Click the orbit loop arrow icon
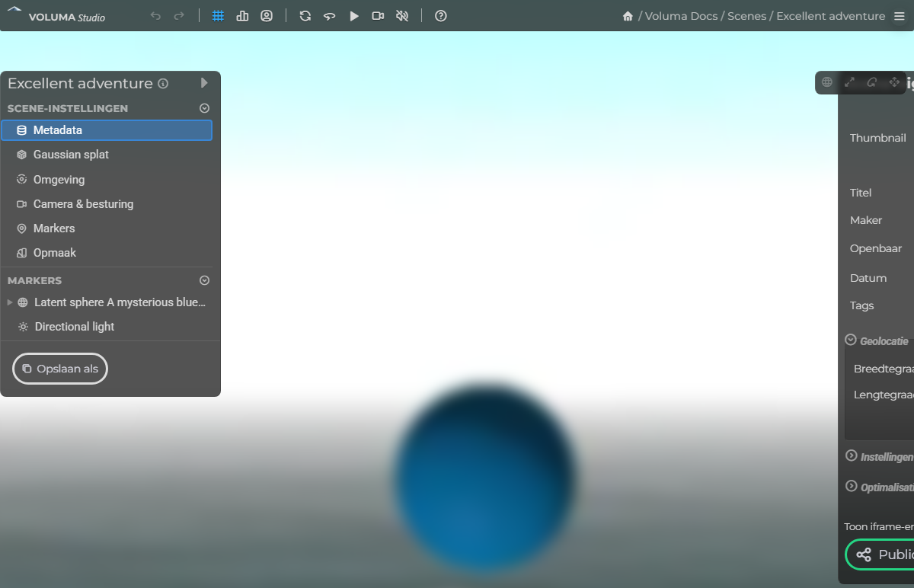Viewport: 914px width, 588px height. pos(330,16)
